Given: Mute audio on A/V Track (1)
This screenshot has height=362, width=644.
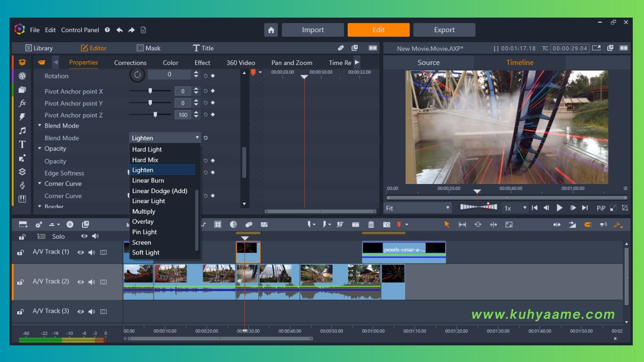Looking at the screenshot, I should 92,252.
